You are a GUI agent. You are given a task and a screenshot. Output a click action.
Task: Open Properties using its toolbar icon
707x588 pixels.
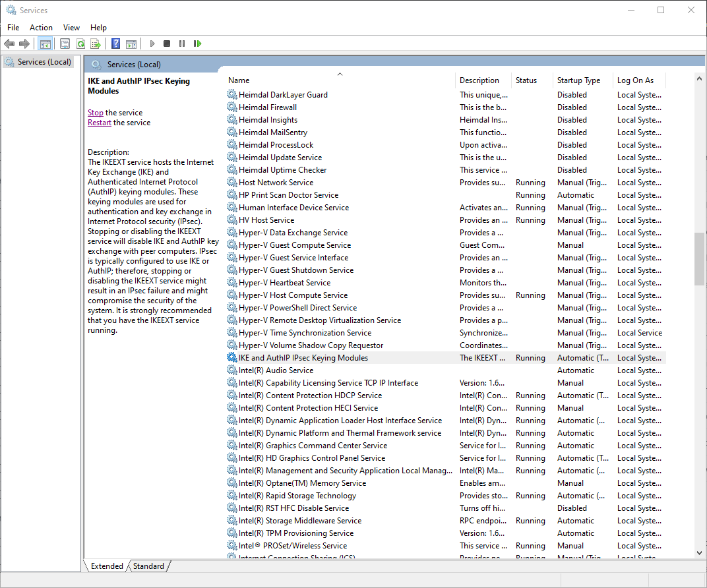click(65, 44)
